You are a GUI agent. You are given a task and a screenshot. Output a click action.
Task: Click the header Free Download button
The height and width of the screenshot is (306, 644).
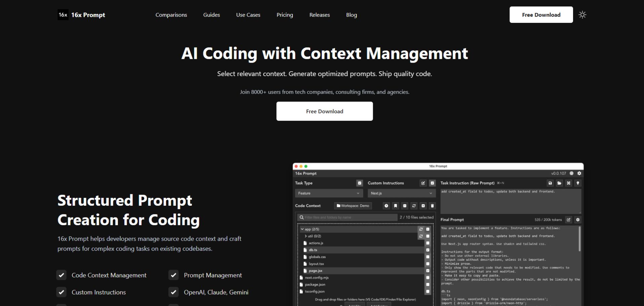[x=541, y=15]
